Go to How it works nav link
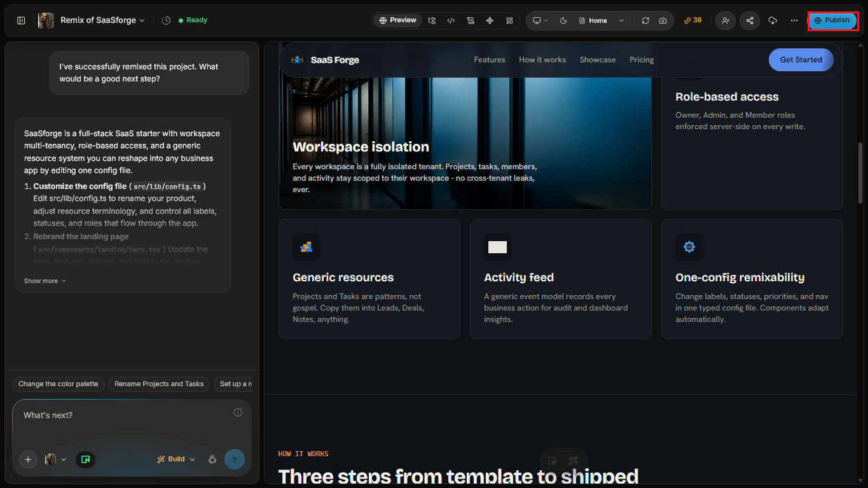The image size is (868, 488). click(542, 60)
